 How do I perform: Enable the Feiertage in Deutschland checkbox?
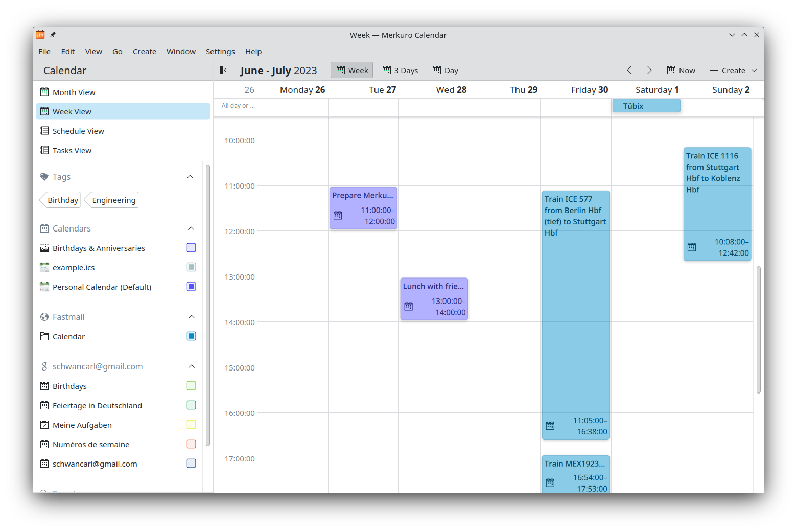[191, 405]
